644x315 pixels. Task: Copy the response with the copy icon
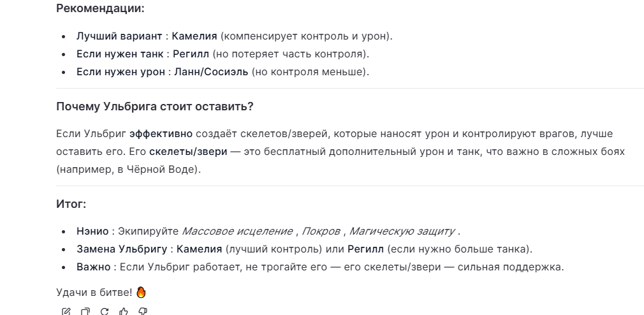pyautogui.click(x=85, y=312)
